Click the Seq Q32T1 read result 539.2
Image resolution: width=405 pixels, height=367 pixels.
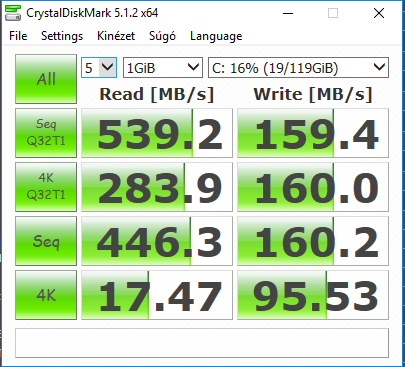157,133
